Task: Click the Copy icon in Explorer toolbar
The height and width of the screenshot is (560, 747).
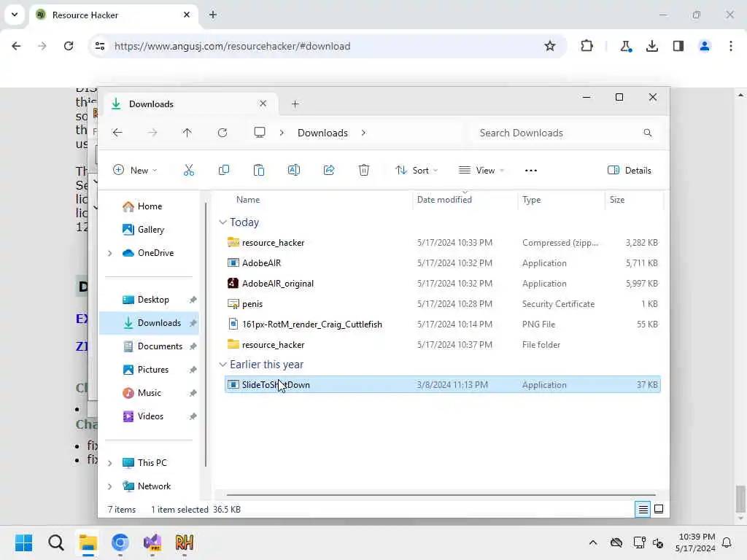Action: [x=223, y=170]
